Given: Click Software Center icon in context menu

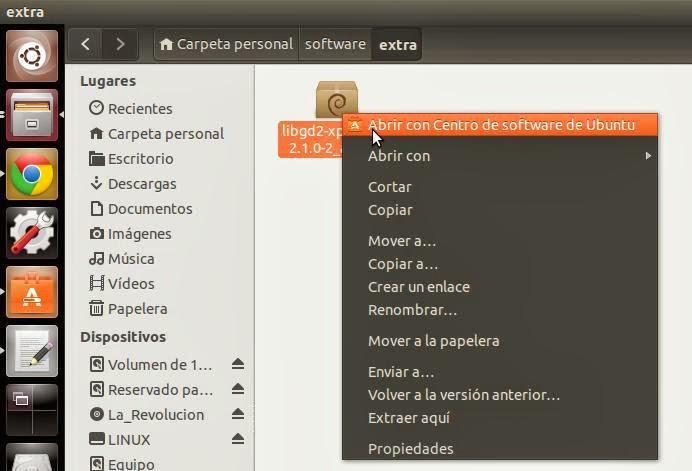Looking at the screenshot, I should point(354,125).
